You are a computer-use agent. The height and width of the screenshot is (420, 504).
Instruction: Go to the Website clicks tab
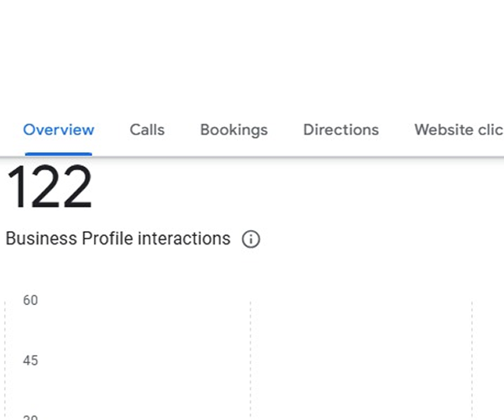tap(459, 130)
